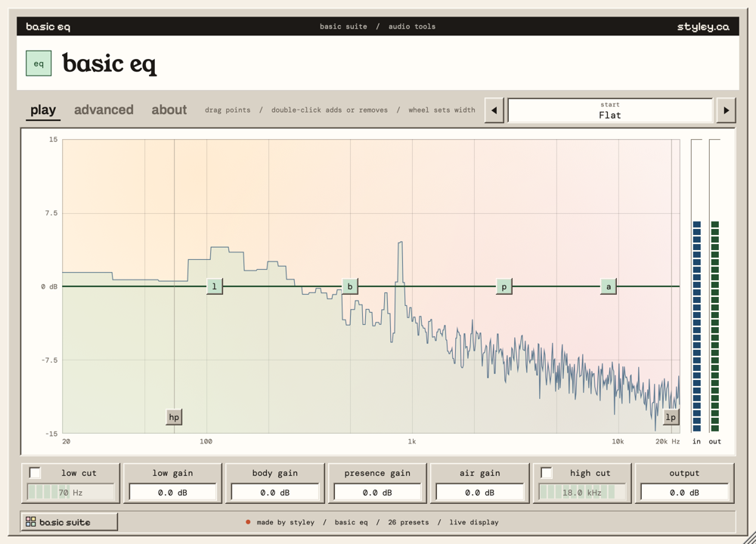Viewport: 756px width, 544px height.
Task: Select the low-pass 'lp' node
Action: [671, 417]
